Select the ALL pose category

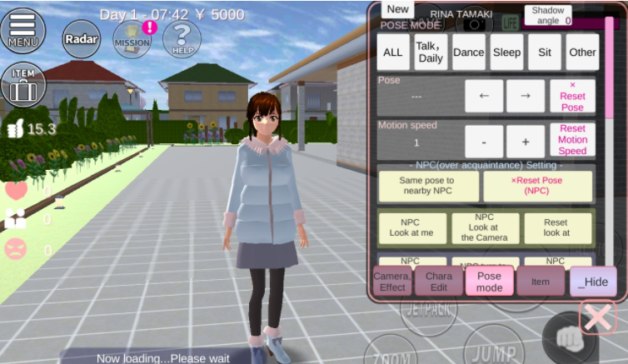(x=393, y=52)
